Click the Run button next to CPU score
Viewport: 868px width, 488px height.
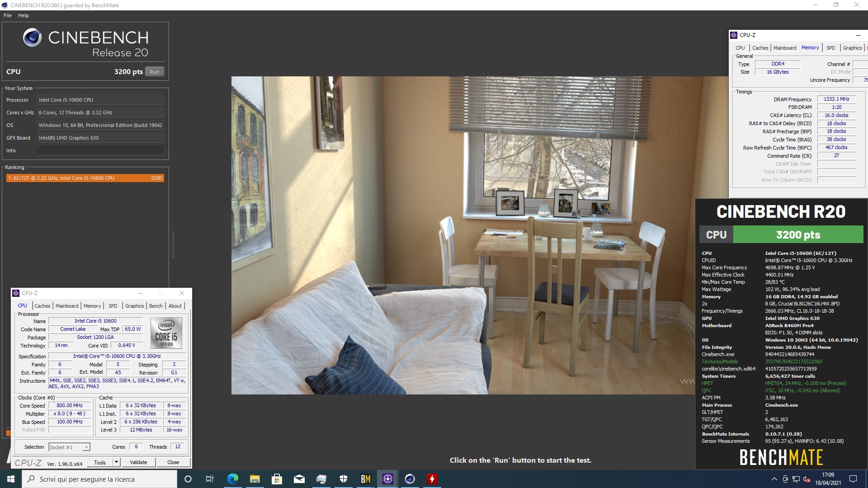(154, 72)
